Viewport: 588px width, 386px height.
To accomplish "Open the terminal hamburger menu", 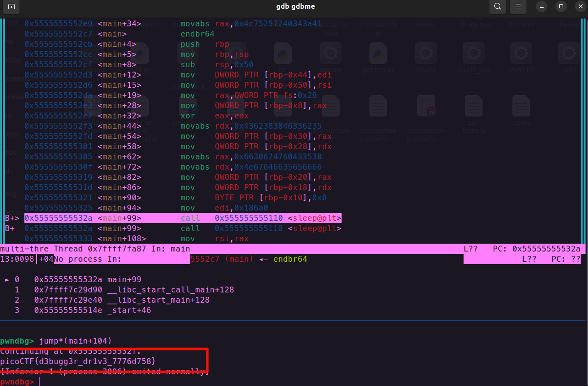I will 518,7.
